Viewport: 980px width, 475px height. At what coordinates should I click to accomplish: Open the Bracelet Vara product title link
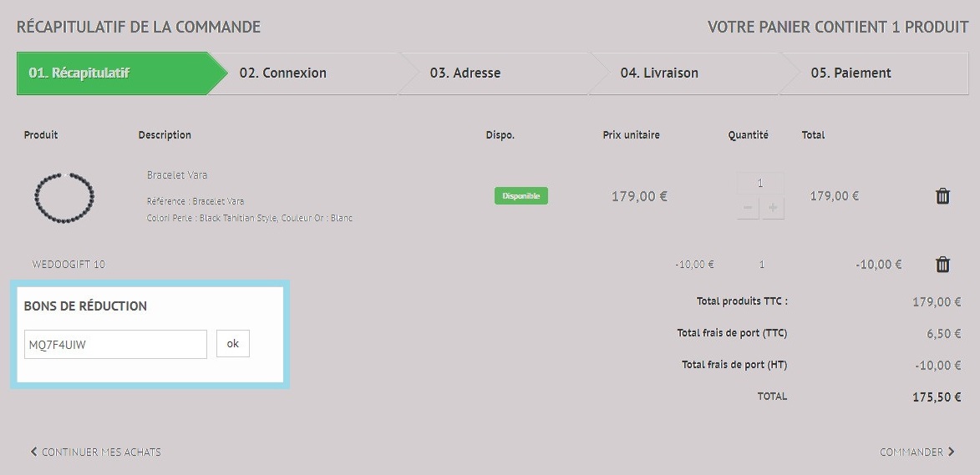177,174
